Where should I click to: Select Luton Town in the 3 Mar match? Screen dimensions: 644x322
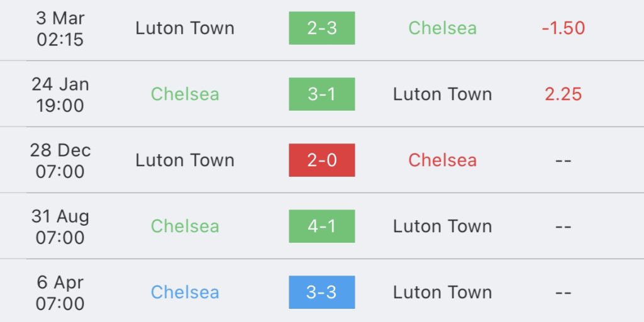[185, 28]
